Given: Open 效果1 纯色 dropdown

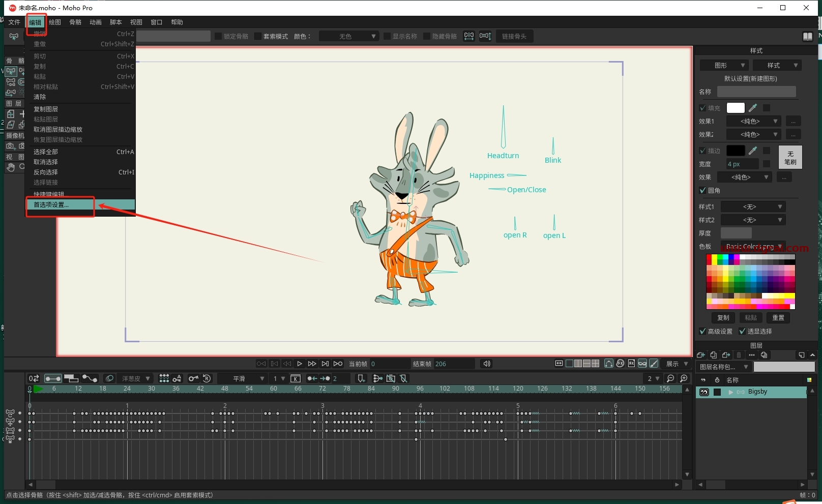Looking at the screenshot, I should (x=754, y=121).
